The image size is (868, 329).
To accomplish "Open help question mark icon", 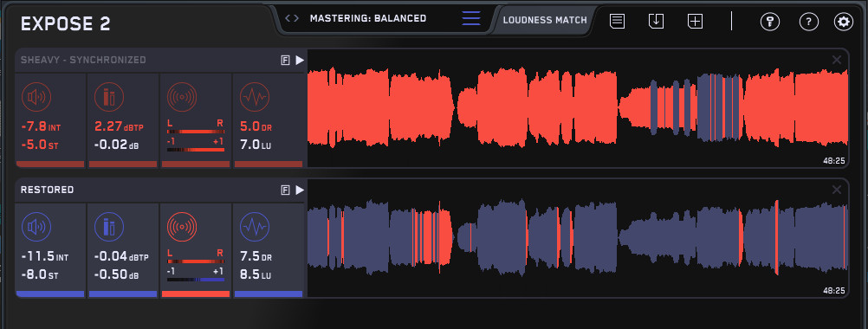I will tap(809, 23).
